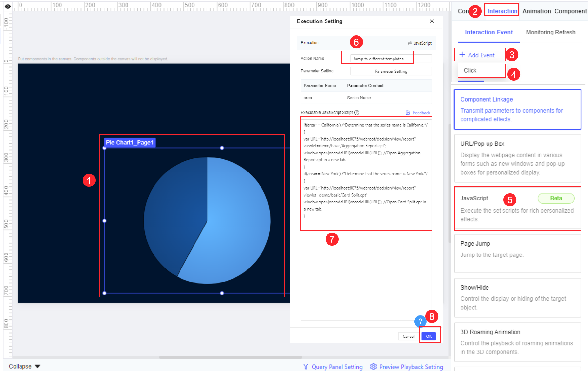Select the Pie Chart1_Page1 label
Screen dimensions: 588x371
(130, 143)
